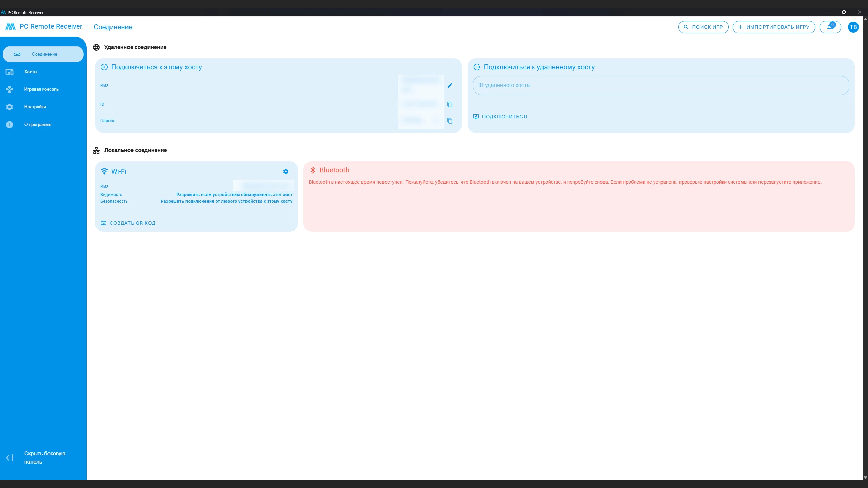Click the TB user avatar
This screenshot has height=488, width=868.
[x=853, y=27]
